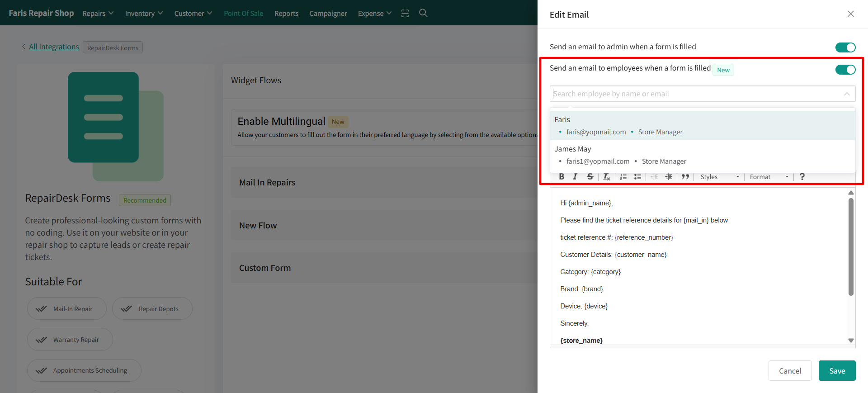868x393 pixels.
Task: Expand the Custom Form flow
Action: point(384,268)
